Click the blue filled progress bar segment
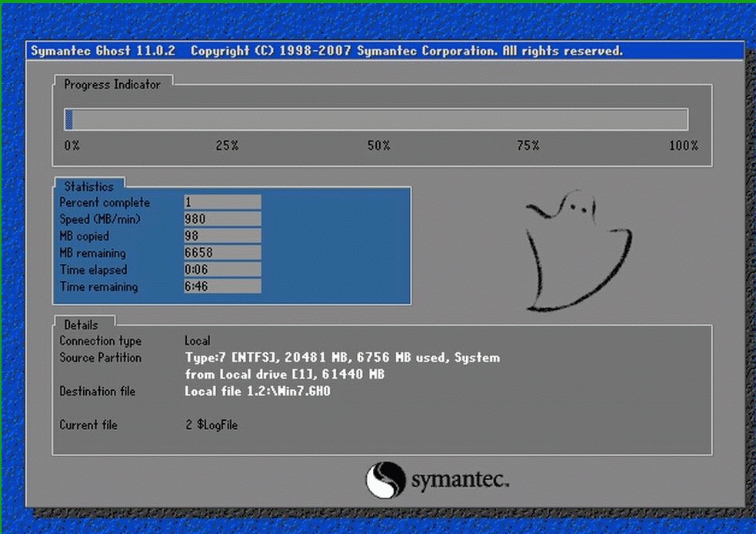Viewport: 756px width, 534px height. [x=68, y=119]
